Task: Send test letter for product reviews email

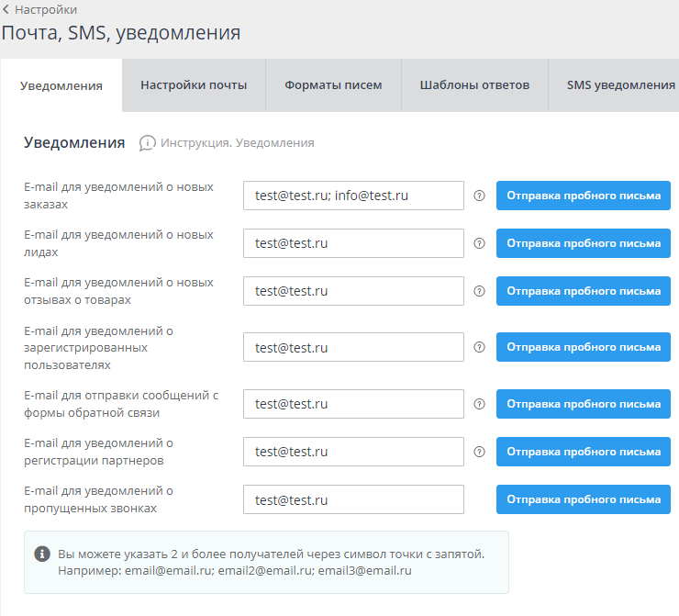Action: pos(584,291)
